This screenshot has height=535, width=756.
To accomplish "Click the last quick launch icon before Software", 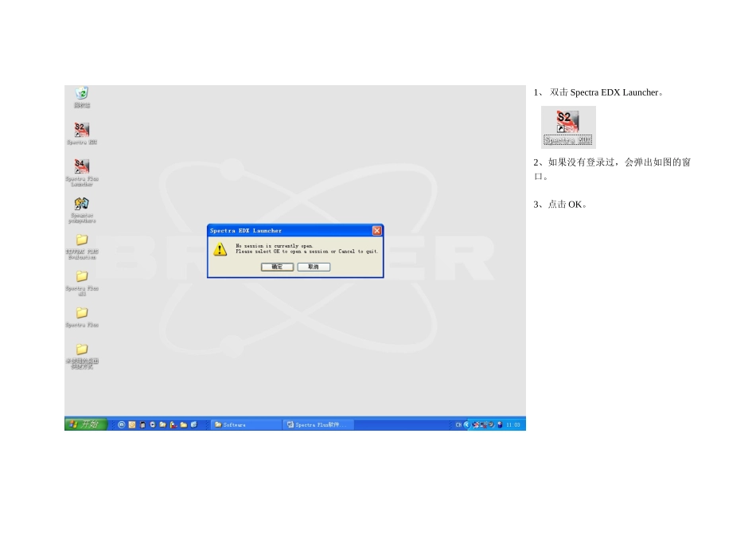I will point(194,424).
